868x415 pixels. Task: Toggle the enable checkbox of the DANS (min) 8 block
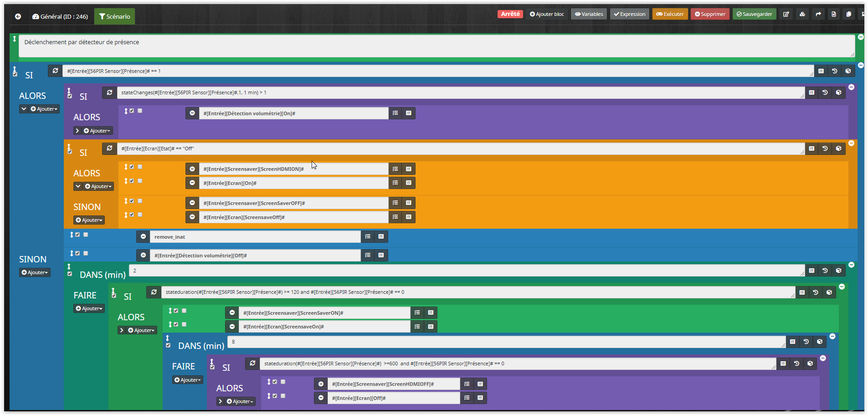(x=168, y=345)
